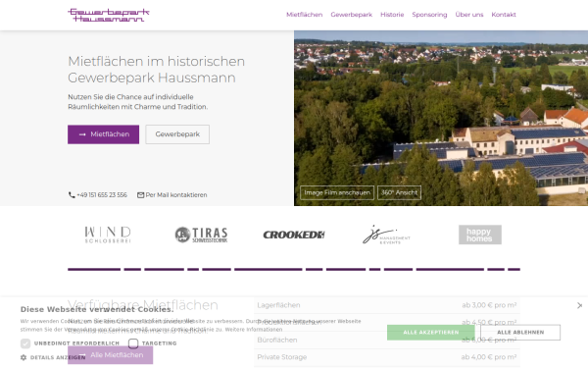
Task: Navigate to the Kontakt page
Action: (x=504, y=15)
